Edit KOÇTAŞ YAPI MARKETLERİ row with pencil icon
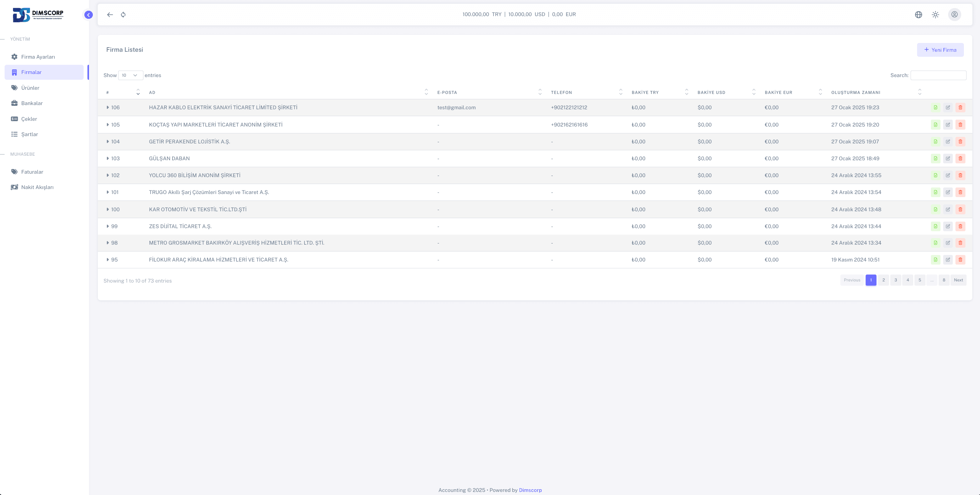980x495 pixels. click(x=948, y=125)
